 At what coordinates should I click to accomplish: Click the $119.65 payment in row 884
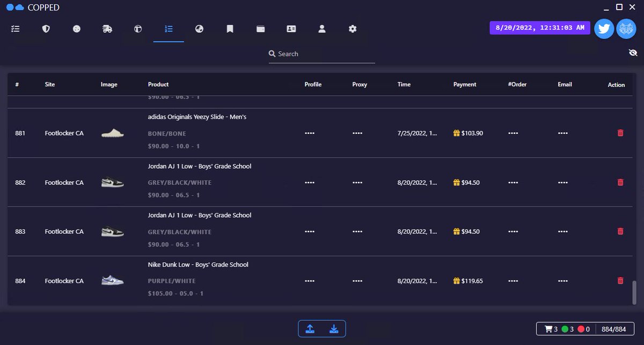point(472,281)
